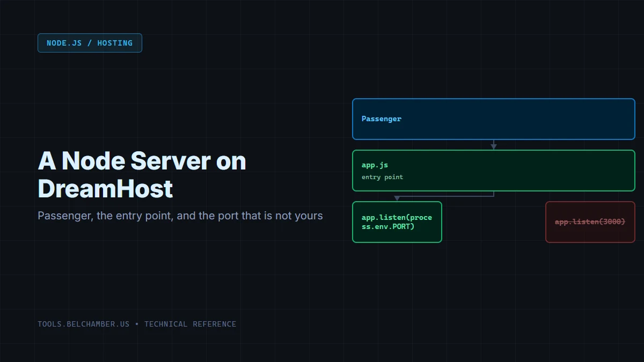The width and height of the screenshot is (644, 362).
Task: Click the app.listen(process.env.PORT) box
Action: (397, 222)
